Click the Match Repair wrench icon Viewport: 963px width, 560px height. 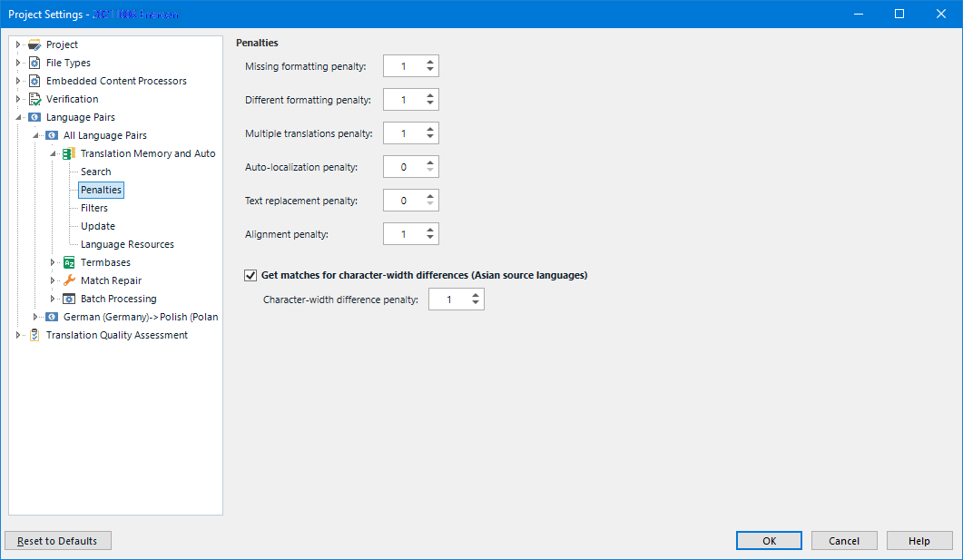pos(67,280)
